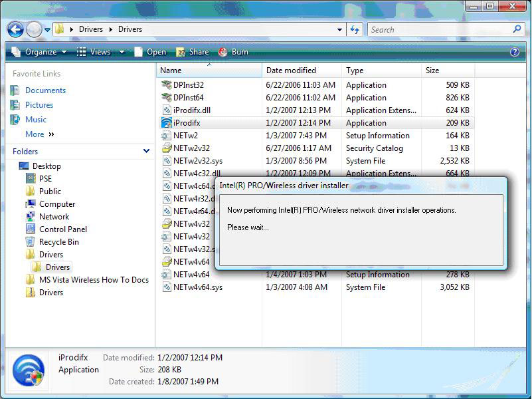Select the Public folder in tree
Viewport: 532px width, 399px height.
[50, 191]
